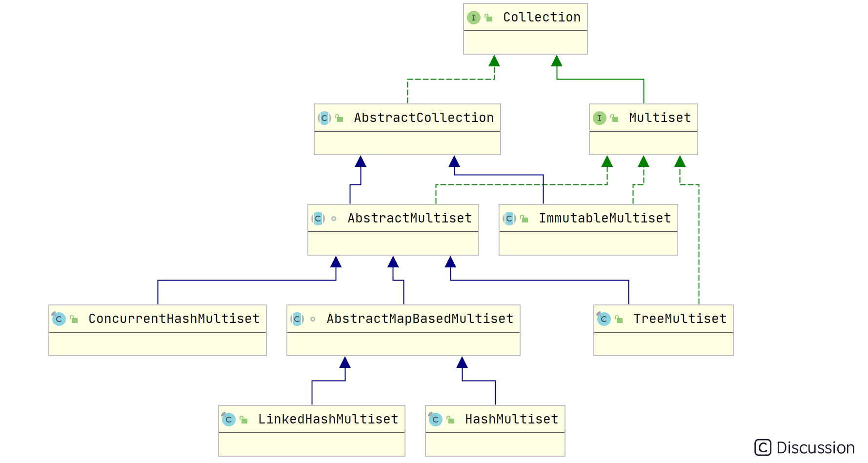Select the Multiset node label
The image size is (868, 463).
point(660,118)
